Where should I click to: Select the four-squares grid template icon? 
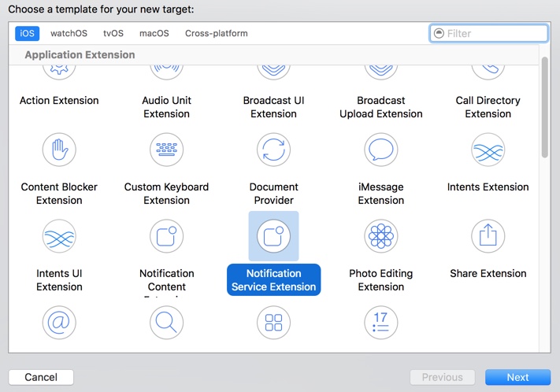(x=273, y=323)
